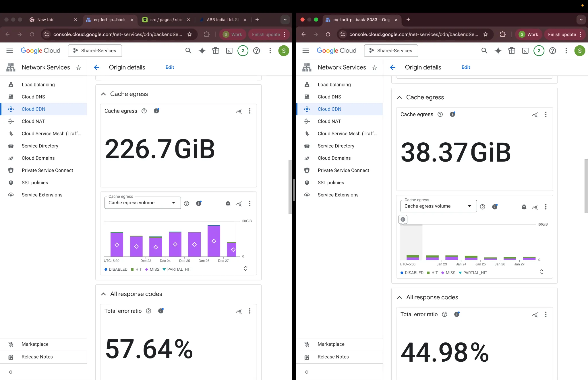The width and height of the screenshot is (588, 380).
Task: Open Metrics Explorer icon on 226.7GiB card
Action: pos(239,111)
